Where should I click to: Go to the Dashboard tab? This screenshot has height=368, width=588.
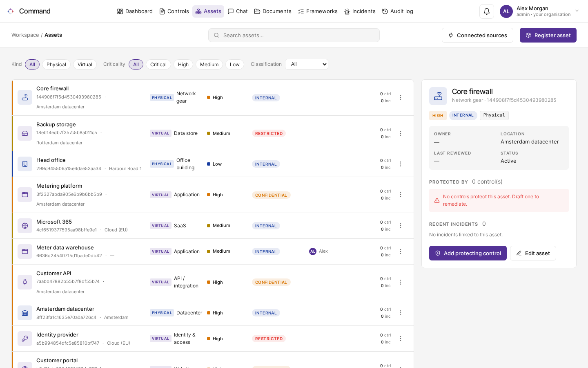click(x=135, y=11)
